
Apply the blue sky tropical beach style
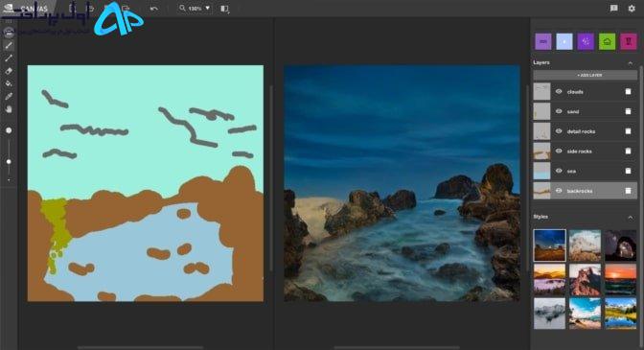(585, 314)
